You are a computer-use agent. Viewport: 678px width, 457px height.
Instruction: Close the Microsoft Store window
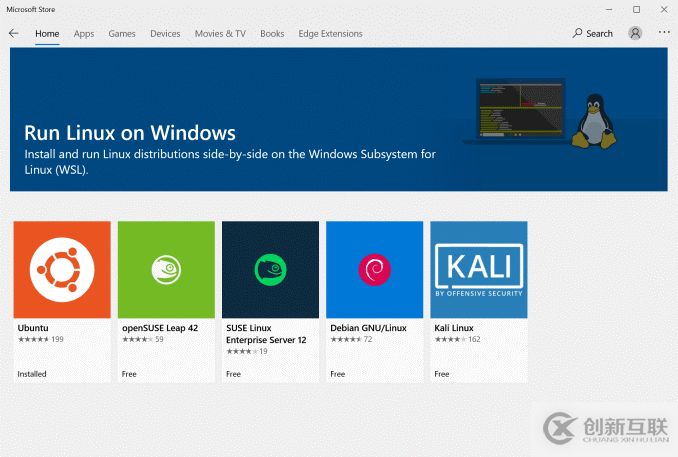pos(664,9)
